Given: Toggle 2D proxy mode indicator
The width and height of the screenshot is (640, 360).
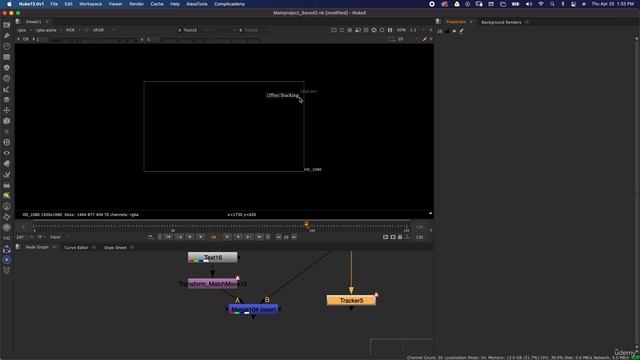Looking at the screenshot, I should pyautogui.click(x=401, y=39).
